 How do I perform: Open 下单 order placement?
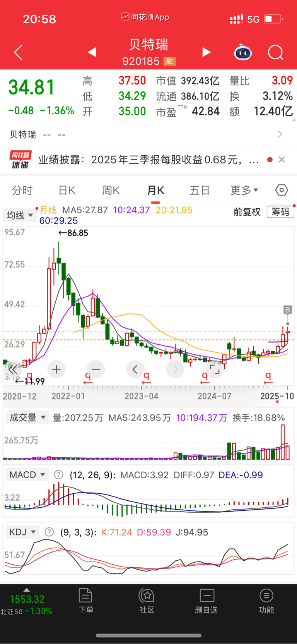[x=85, y=601]
